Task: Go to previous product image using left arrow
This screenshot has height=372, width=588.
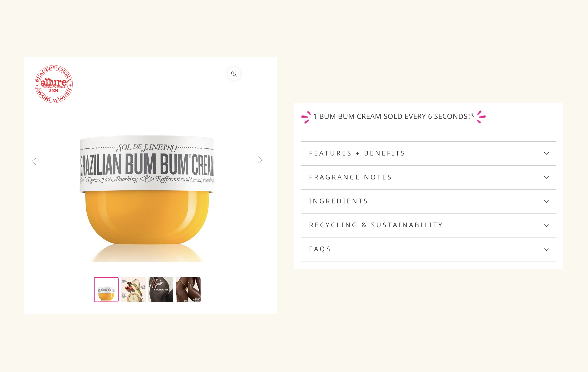Action: pyautogui.click(x=34, y=161)
